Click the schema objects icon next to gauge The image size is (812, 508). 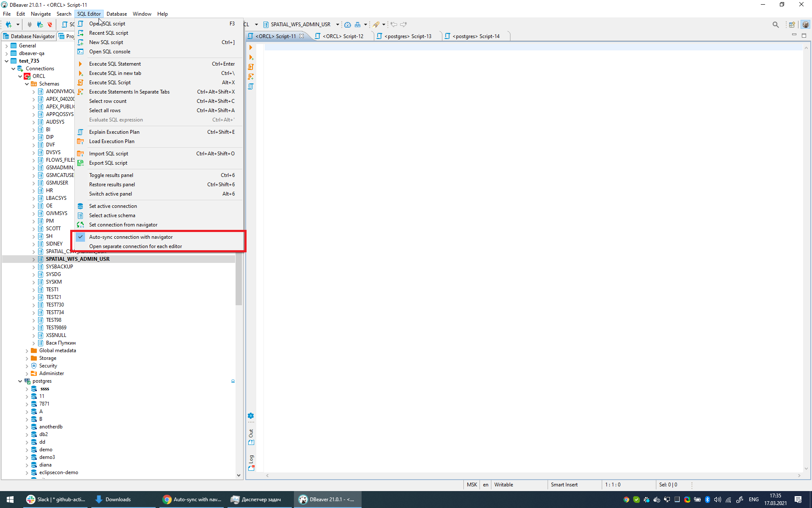357,25
